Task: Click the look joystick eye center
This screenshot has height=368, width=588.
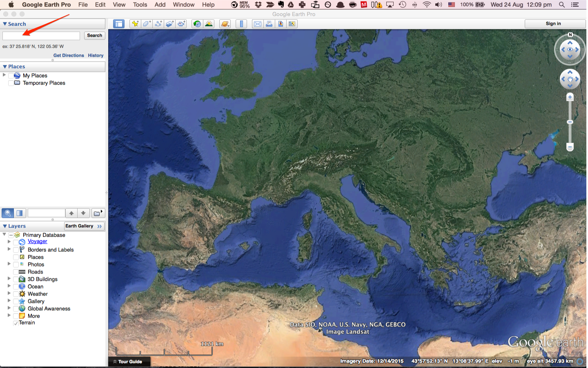Action: [x=570, y=49]
